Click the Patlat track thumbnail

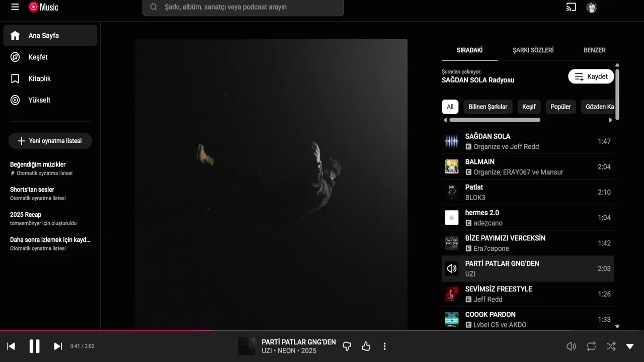pyautogui.click(x=452, y=192)
